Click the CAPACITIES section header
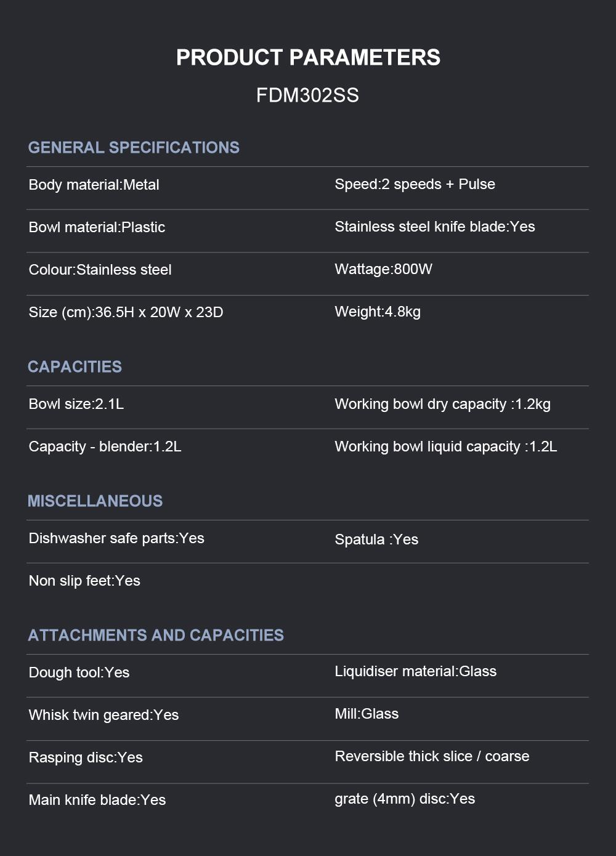The height and width of the screenshot is (856, 616). [75, 367]
